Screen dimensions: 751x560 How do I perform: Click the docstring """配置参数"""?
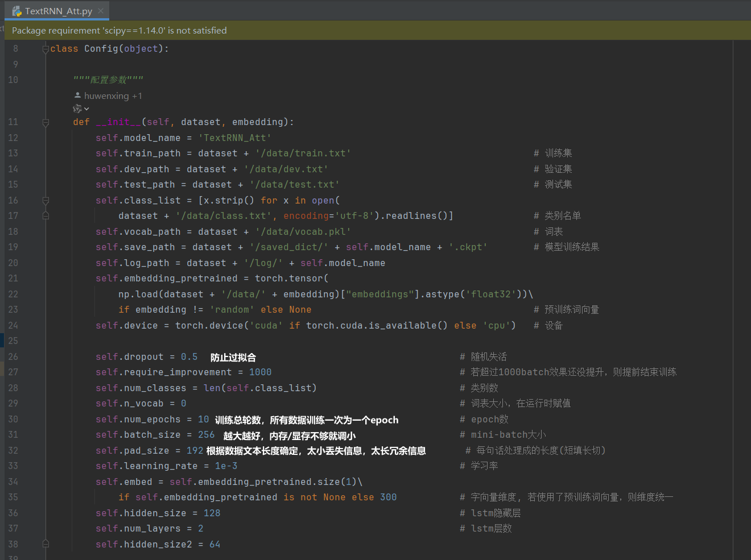coord(108,80)
